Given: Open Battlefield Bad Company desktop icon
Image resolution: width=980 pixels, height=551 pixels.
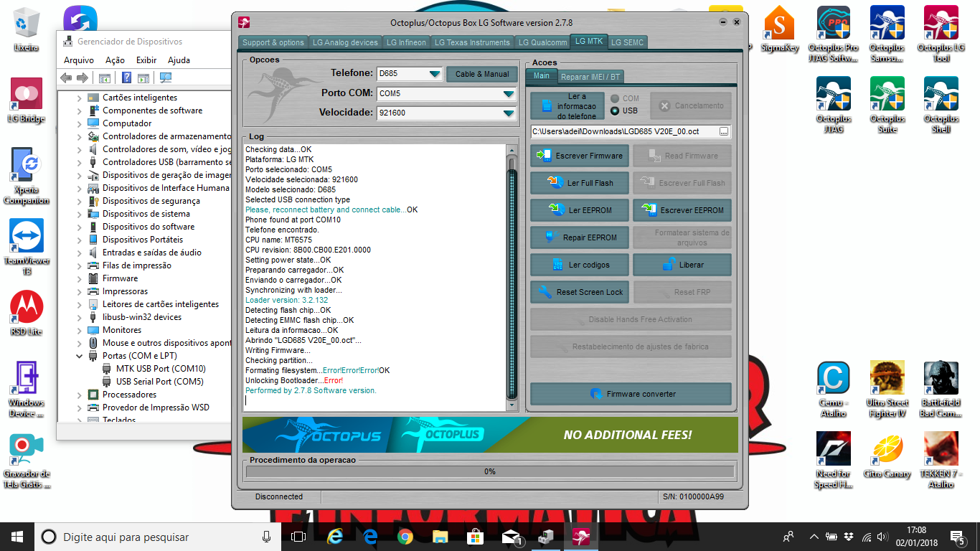Looking at the screenshot, I should [x=941, y=390].
